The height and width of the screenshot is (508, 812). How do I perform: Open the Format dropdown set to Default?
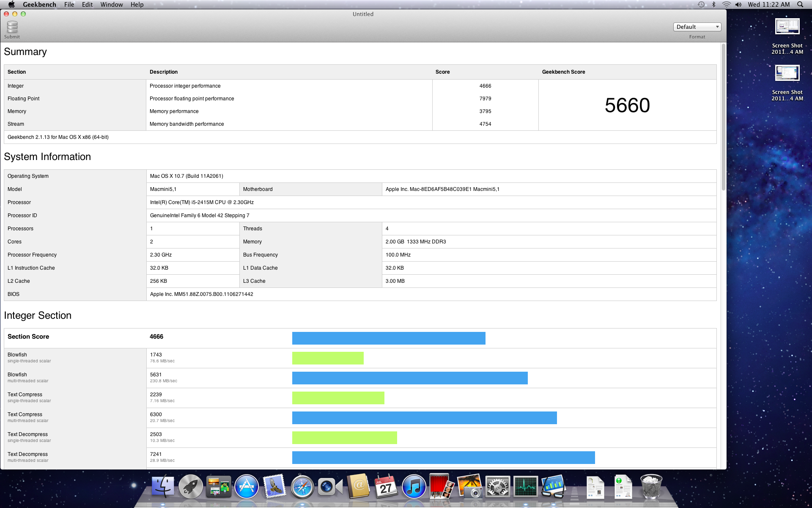(x=697, y=27)
